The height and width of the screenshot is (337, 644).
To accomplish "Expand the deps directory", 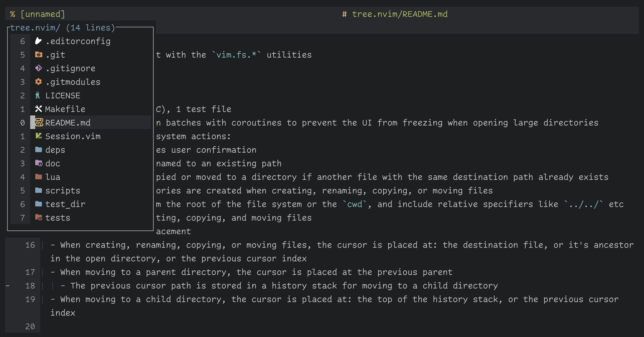I will pos(55,150).
